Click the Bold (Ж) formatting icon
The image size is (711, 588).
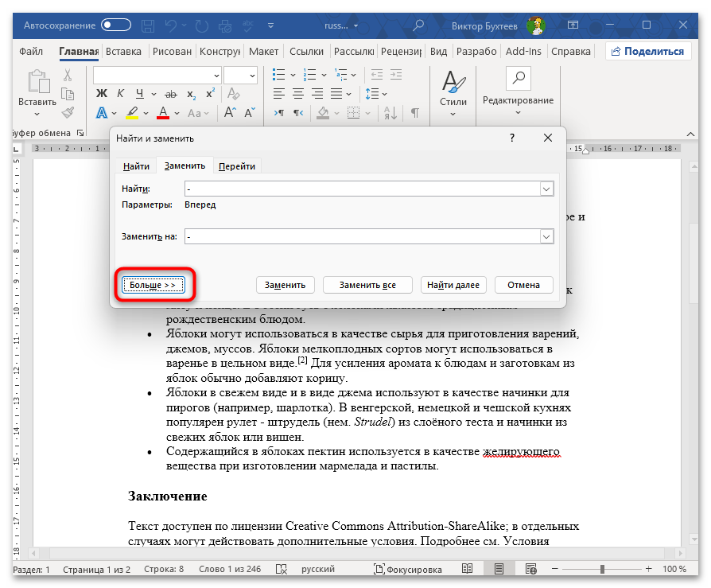click(101, 94)
